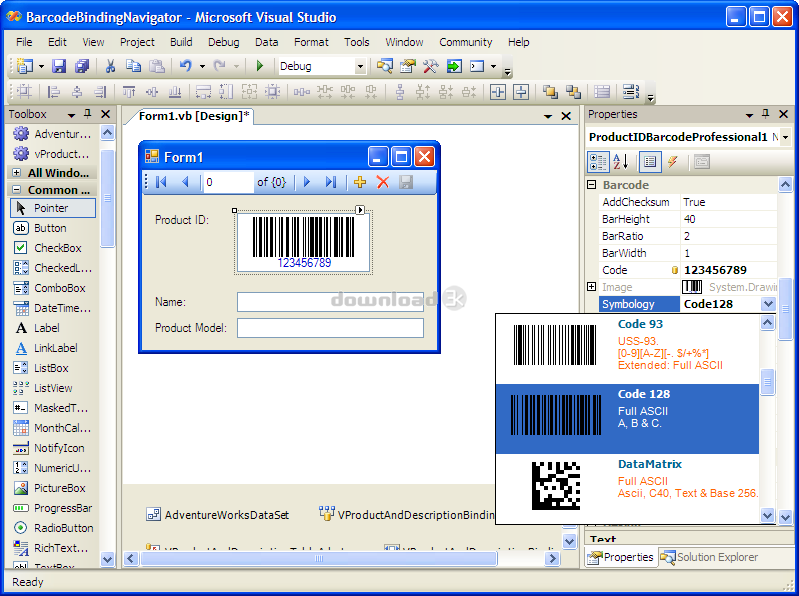
Task: Open the Build menu
Action: coord(181,42)
